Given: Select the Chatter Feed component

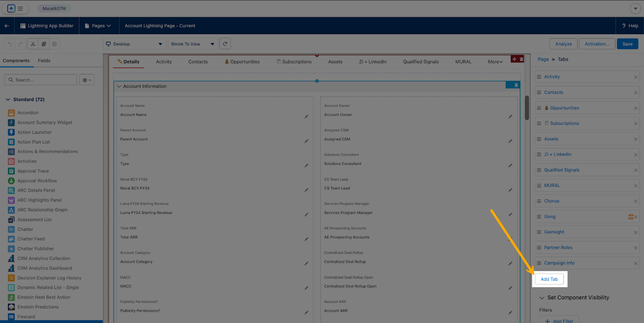Looking at the screenshot, I should click(x=31, y=239).
